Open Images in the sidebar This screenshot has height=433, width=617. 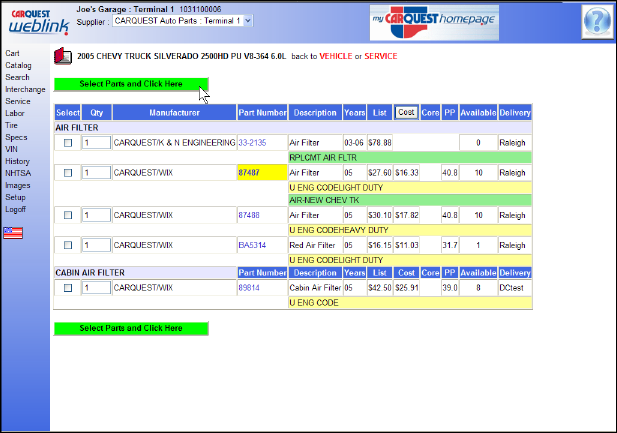(18, 185)
